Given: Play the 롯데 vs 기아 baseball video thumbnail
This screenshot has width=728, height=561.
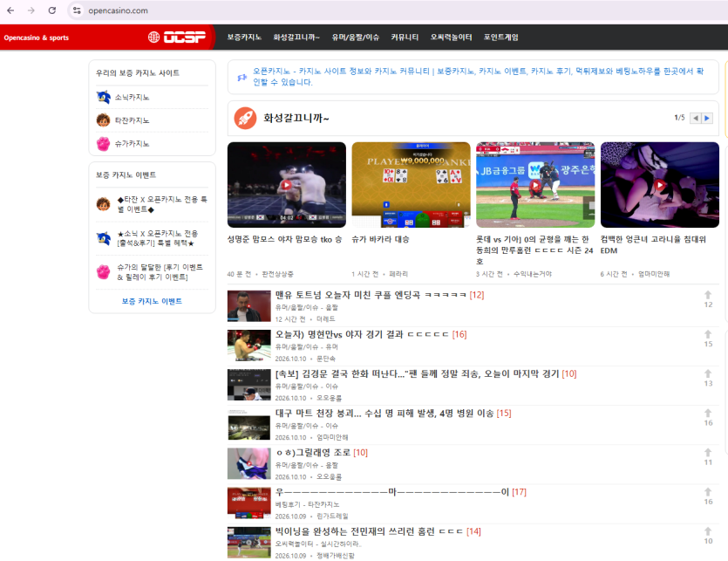Looking at the screenshot, I should [535, 184].
